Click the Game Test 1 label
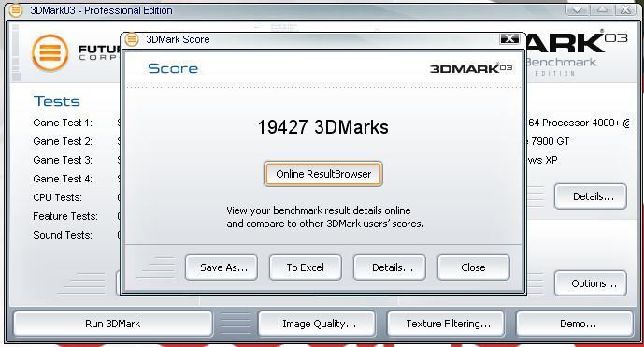Viewport: 644px width, 347px height. pos(63,123)
